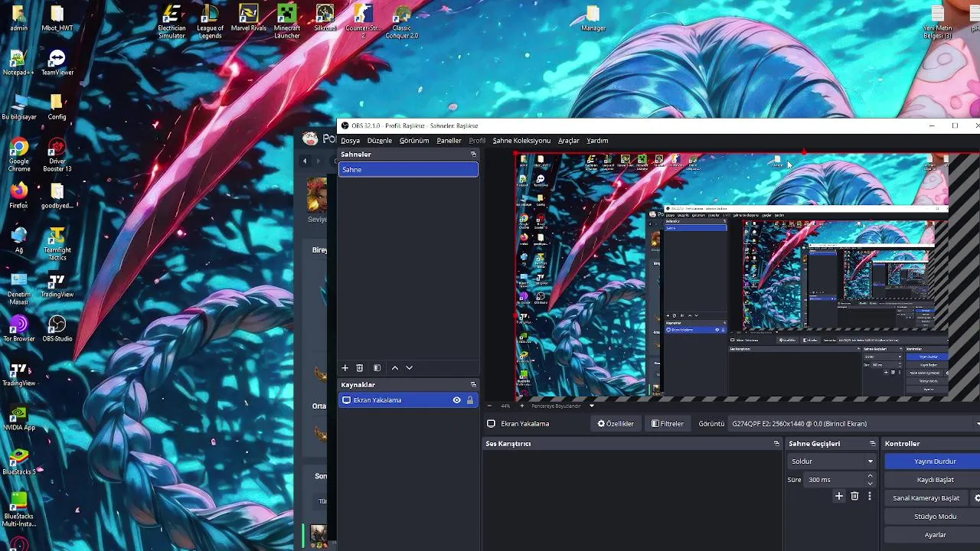Undock the Sahne Geçişleri panel
980x551 pixels.
[x=872, y=444]
